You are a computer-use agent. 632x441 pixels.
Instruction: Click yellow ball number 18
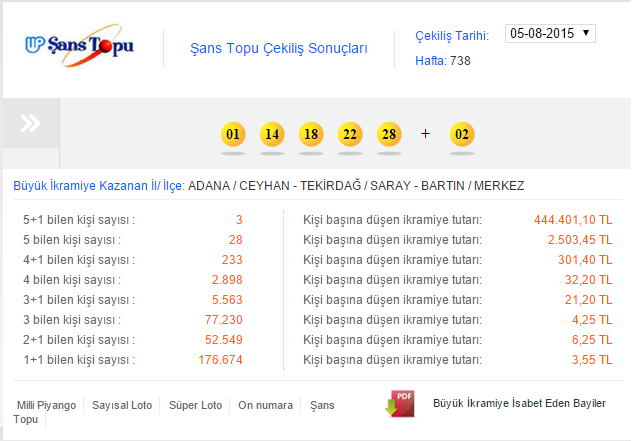311,134
